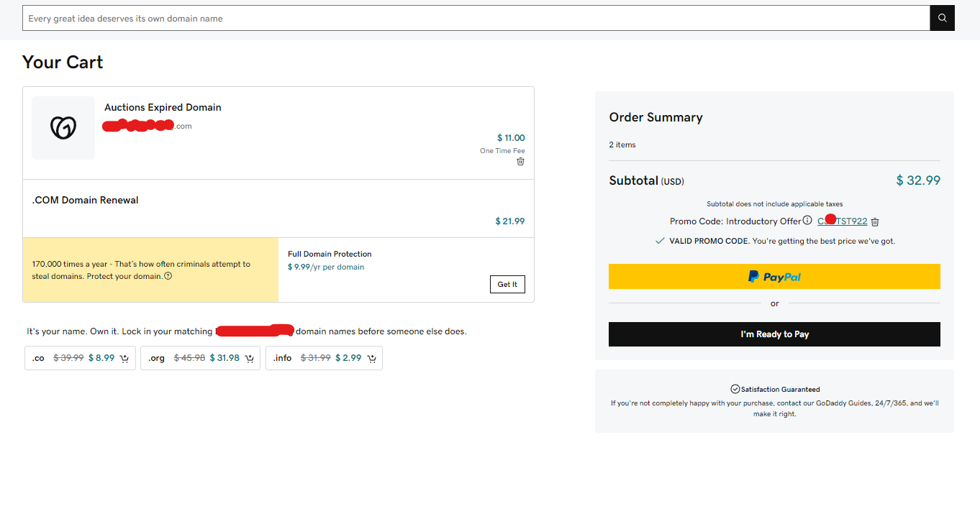Delete the Auctions Expired Domain item
This screenshot has height=509, width=980.
(x=520, y=162)
